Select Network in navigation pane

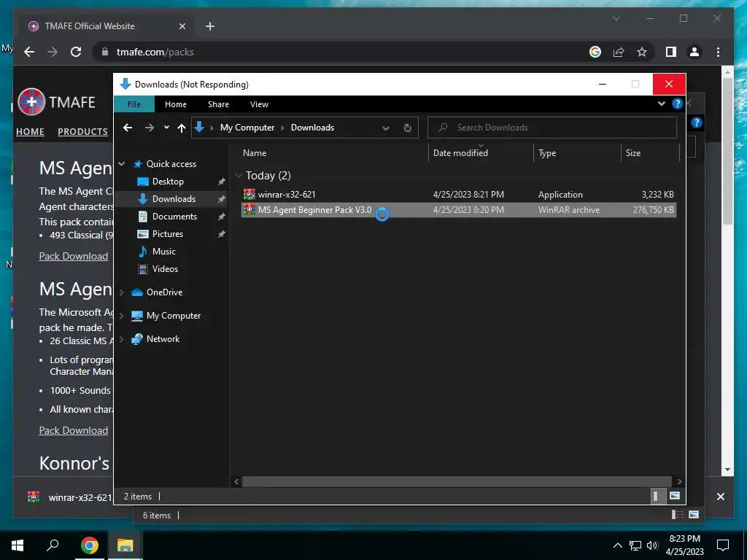[x=163, y=339]
